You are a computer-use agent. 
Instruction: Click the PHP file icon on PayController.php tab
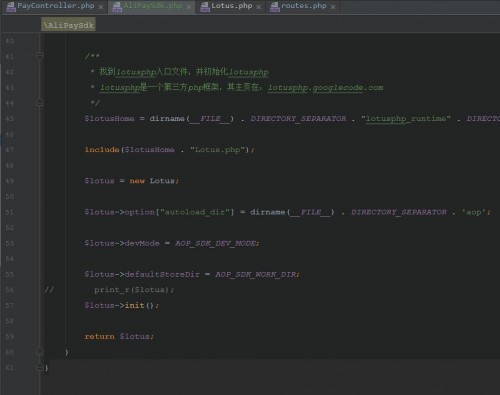point(11,7)
